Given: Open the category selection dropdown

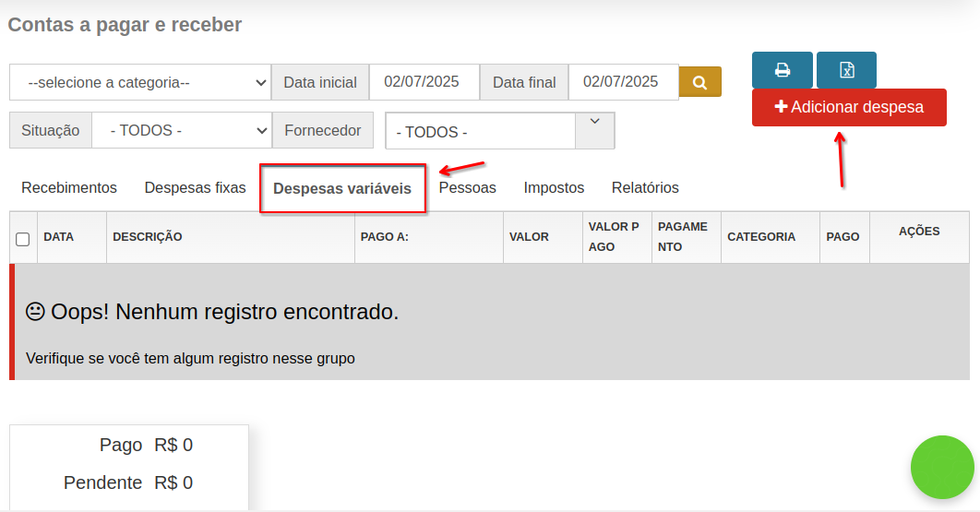Looking at the screenshot, I should [x=140, y=82].
